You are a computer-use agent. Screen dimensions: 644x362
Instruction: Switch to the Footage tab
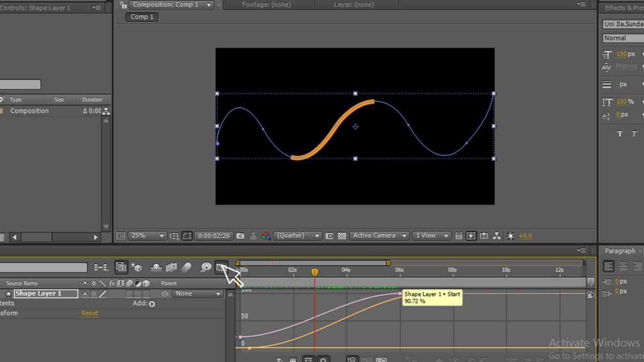coord(266,4)
